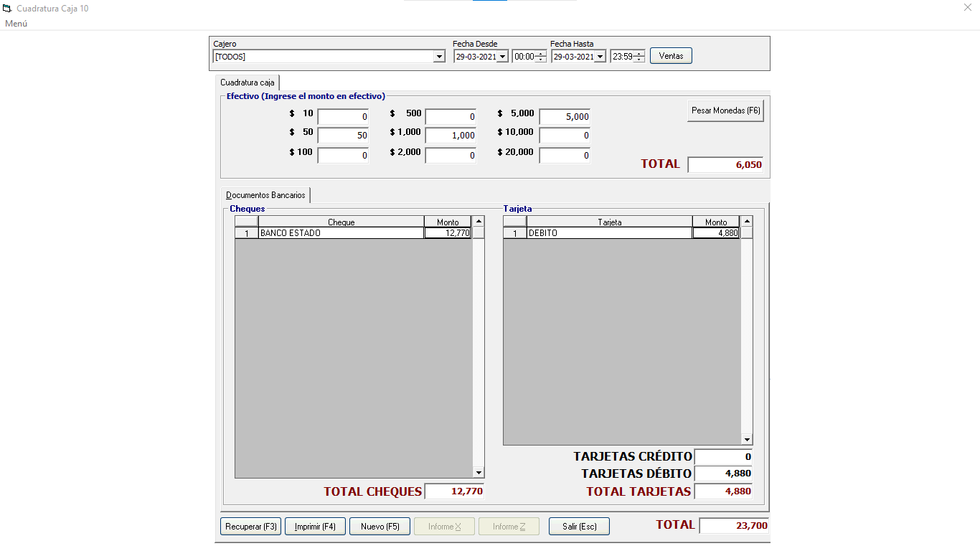Viewport: 980px width, 551px height.
Task: Click Pesar Monedas (F6) button
Action: tap(725, 110)
